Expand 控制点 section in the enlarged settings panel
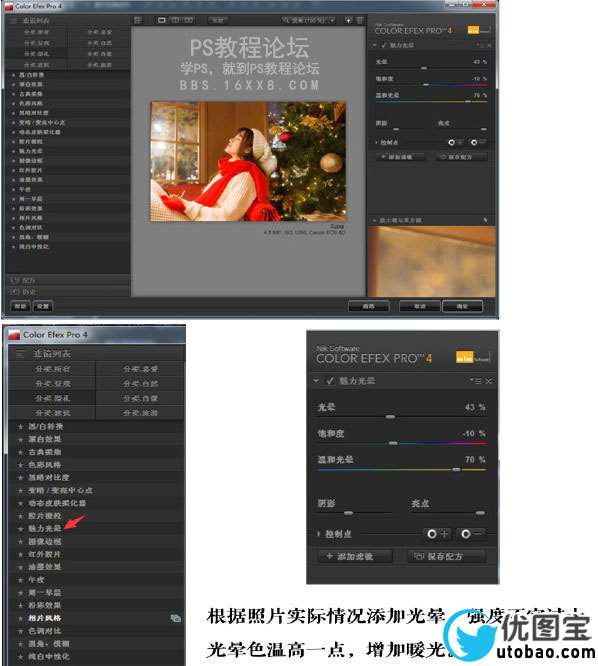Screen dimensions: 598x666 point(319,534)
